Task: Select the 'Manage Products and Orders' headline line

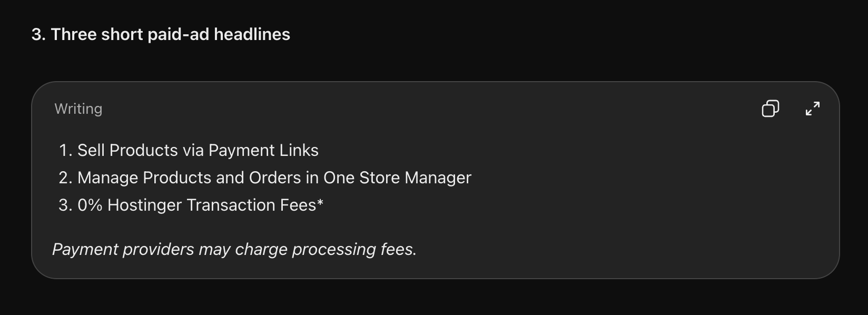Action: [274, 178]
